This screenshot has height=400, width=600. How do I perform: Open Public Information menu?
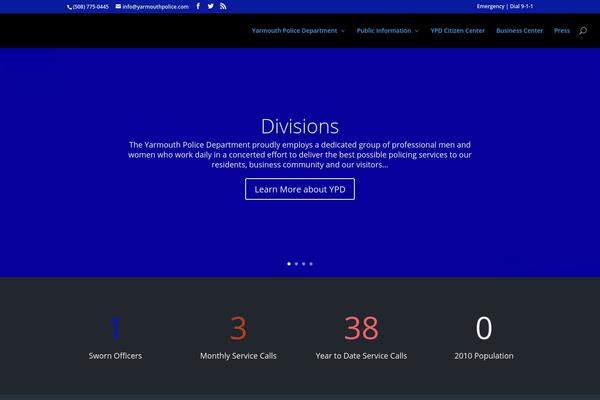tap(384, 31)
